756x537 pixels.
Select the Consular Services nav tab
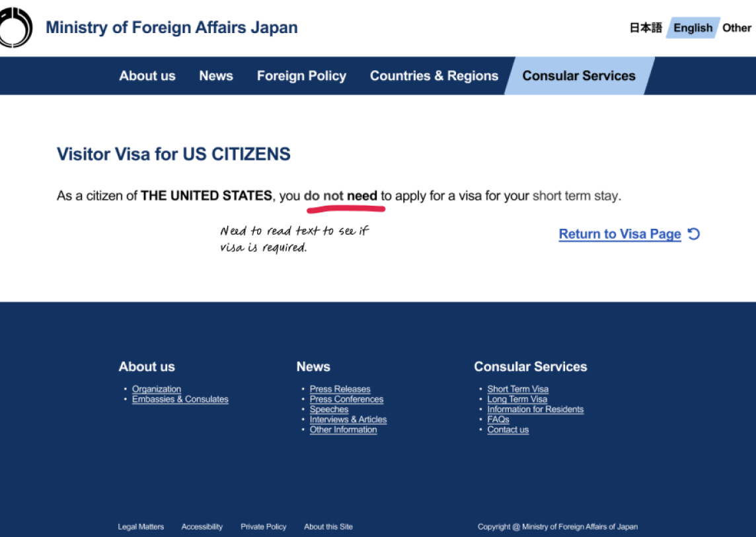[579, 76]
